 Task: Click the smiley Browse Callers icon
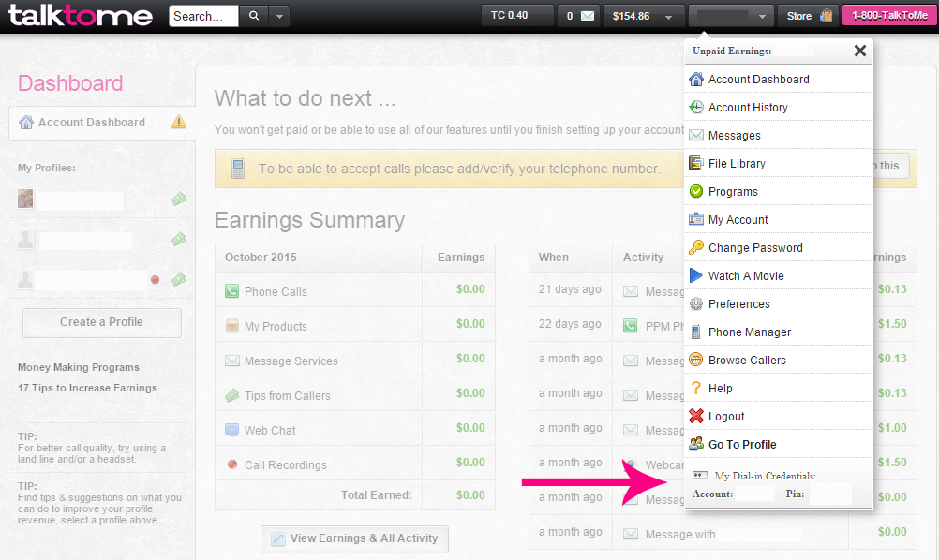(x=696, y=361)
